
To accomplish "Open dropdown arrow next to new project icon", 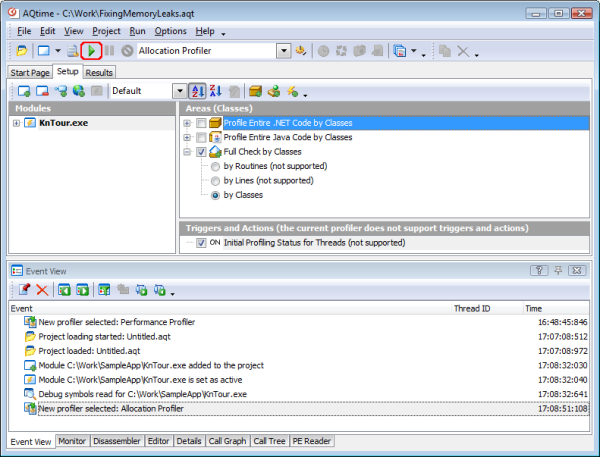I will click(58, 51).
